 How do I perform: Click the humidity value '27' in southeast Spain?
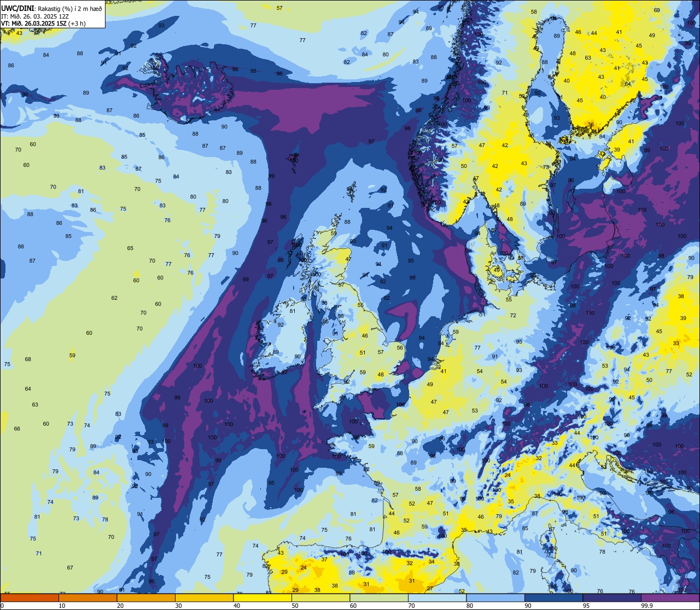tap(430, 589)
